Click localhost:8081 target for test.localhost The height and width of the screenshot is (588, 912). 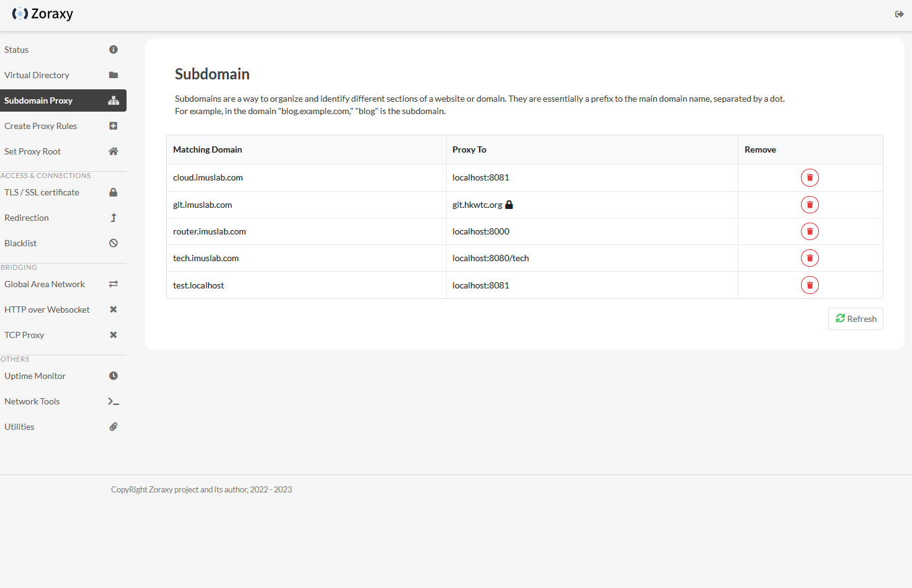click(x=481, y=285)
